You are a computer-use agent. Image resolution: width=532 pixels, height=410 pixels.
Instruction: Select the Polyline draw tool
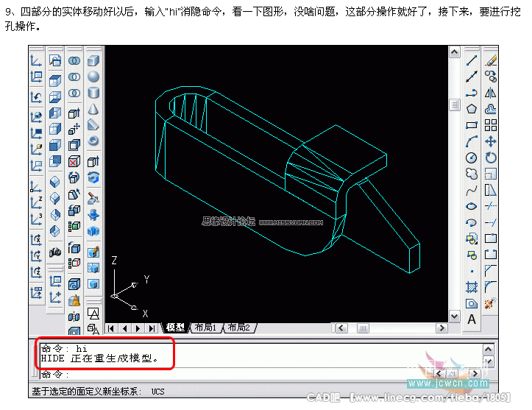point(472,93)
